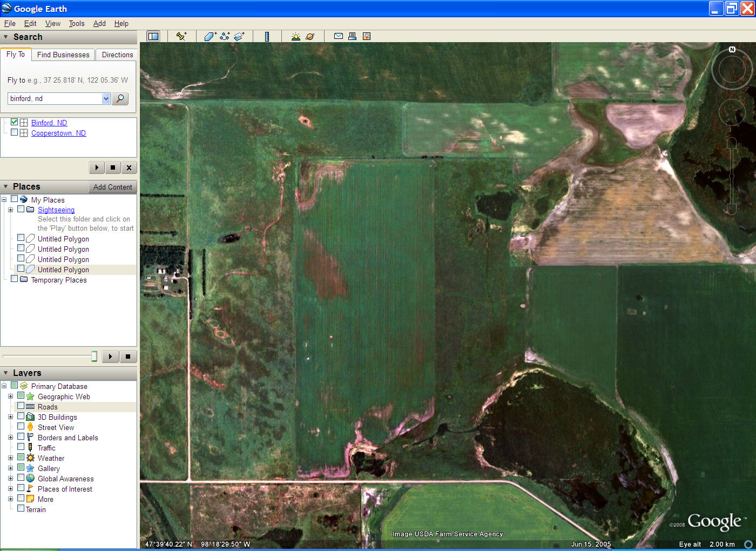Switch to Find Businesses tab
This screenshot has width=756, height=551.
(63, 55)
